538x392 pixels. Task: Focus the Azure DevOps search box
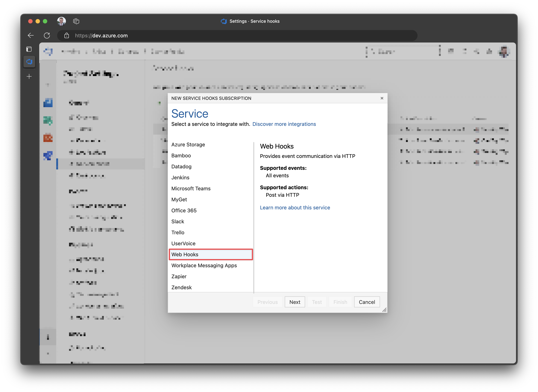pos(403,51)
